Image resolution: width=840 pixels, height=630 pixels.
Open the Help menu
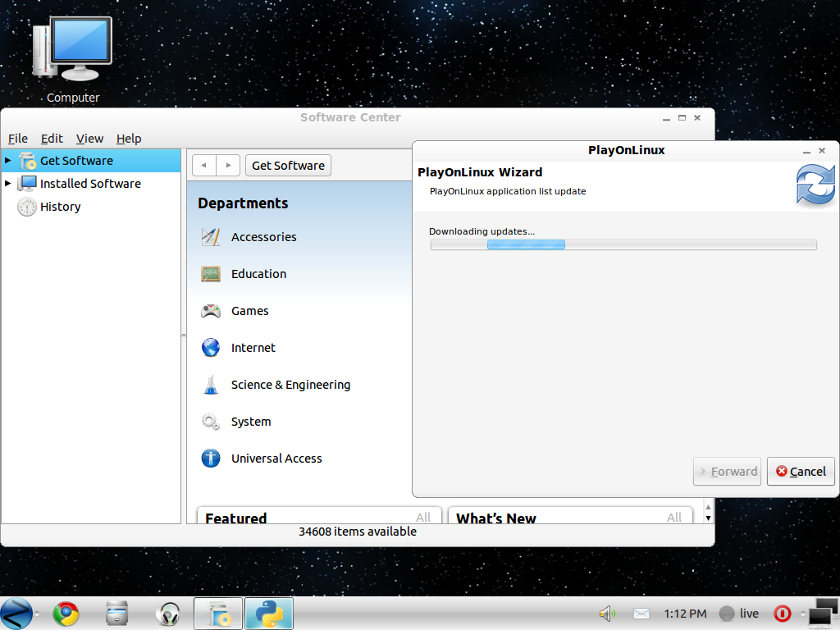129,139
